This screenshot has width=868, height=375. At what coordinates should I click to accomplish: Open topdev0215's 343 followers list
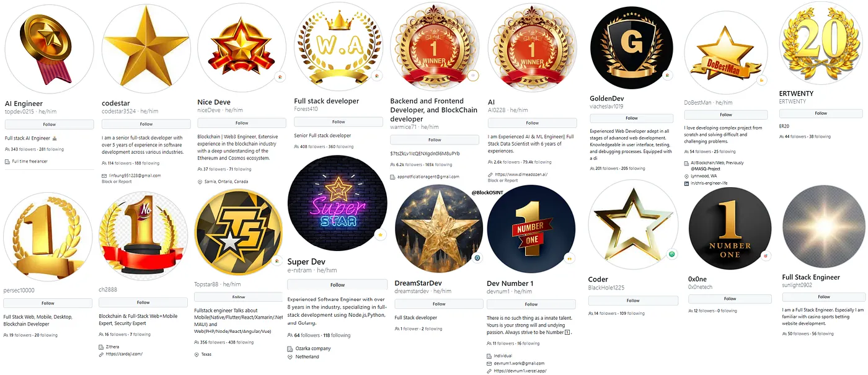pos(22,149)
